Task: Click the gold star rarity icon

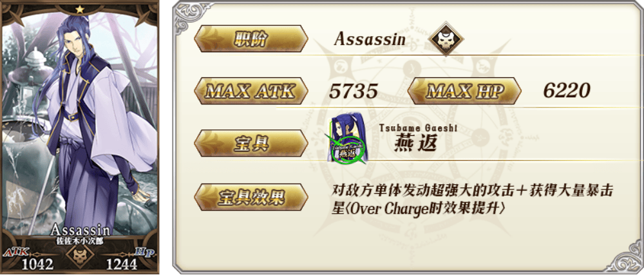Action: 80,8
